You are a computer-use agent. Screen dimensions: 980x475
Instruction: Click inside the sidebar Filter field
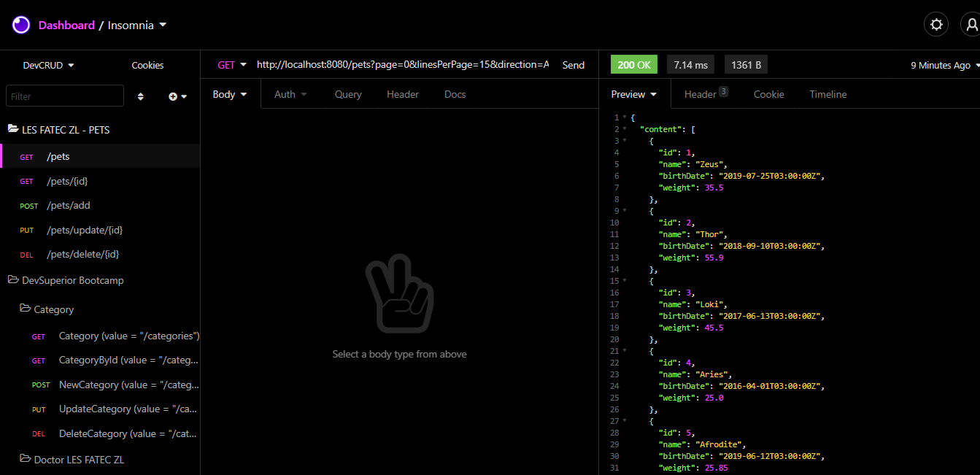coord(64,96)
